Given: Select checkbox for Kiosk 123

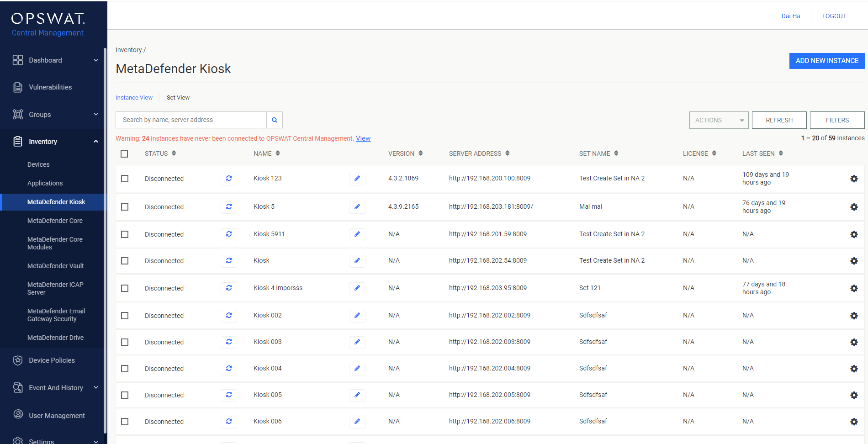Looking at the screenshot, I should click(x=125, y=179).
